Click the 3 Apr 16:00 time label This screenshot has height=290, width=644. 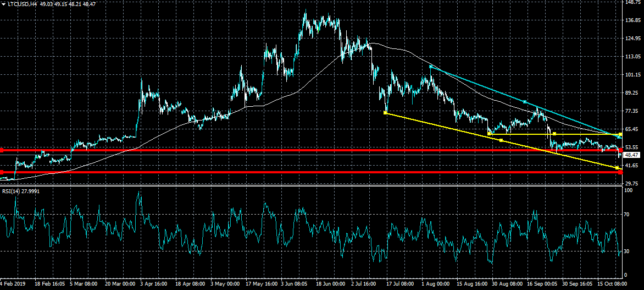click(x=154, y=284)
